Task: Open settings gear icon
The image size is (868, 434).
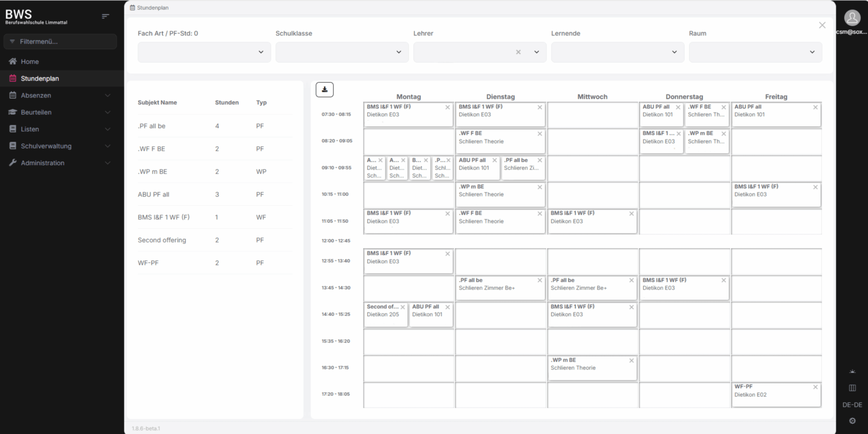Action: (x=852, y=421)
